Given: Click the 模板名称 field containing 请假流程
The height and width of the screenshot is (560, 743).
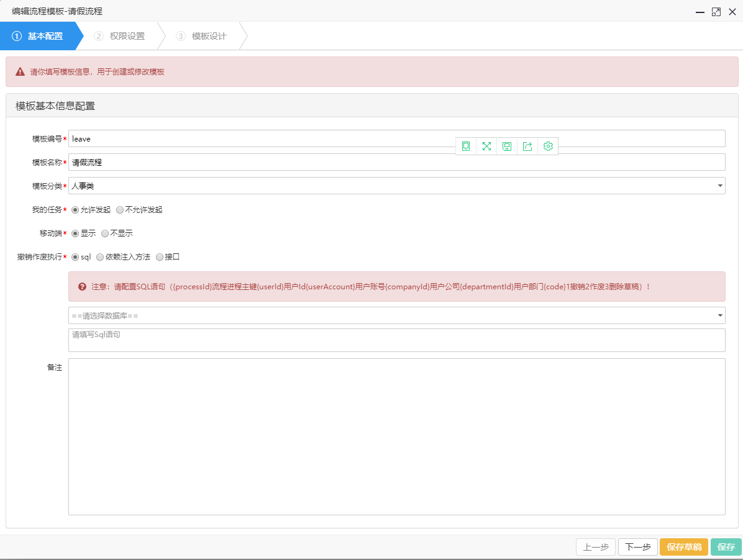Looking at the screenshot, I should tap(396, 162).
